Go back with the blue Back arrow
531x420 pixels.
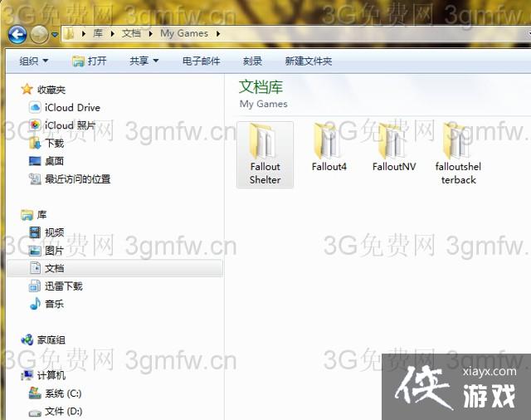[x=17, y=34]
